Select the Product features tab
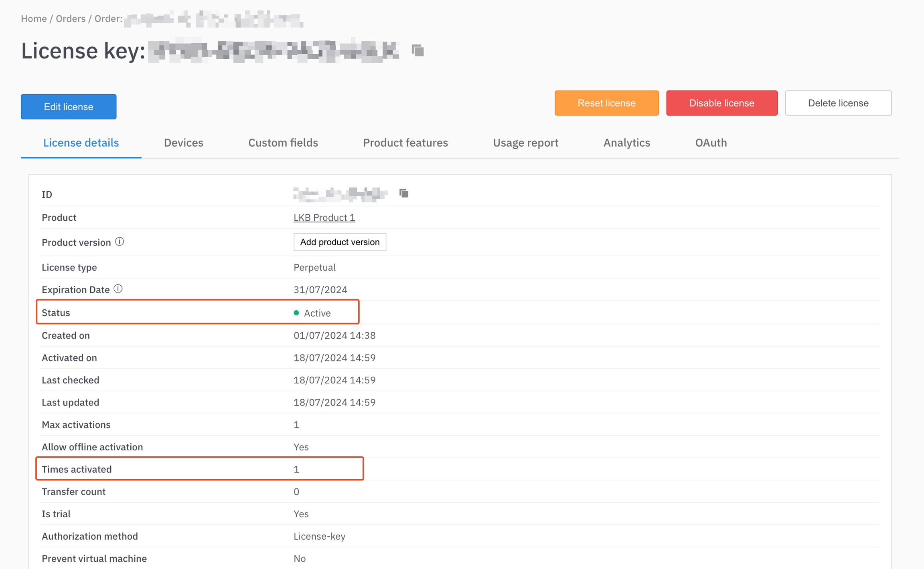 tap(405, 143)
